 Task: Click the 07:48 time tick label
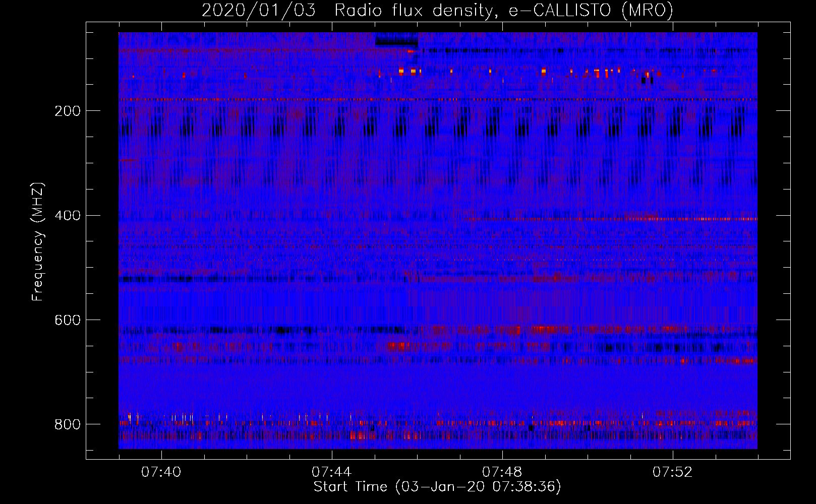tap(502, 472)
